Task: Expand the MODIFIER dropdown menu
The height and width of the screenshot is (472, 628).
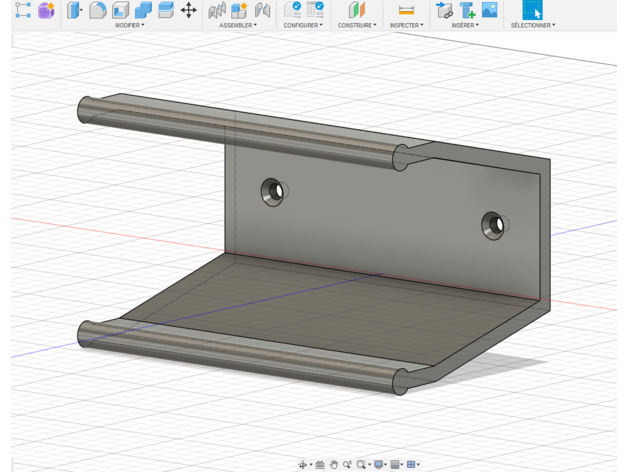Action: coord(130,26)
